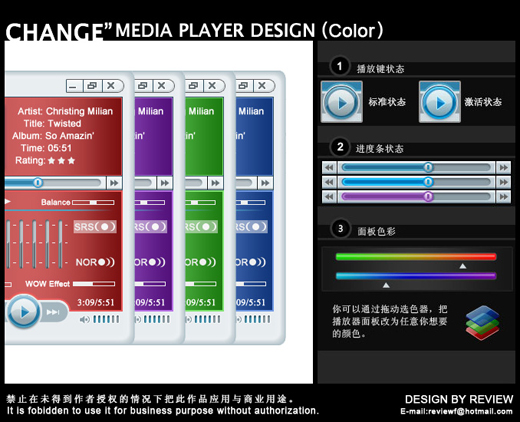Toggle SRS effect on the blue player
This screenshot has width=520, height=422.
[x=251, y=227]
